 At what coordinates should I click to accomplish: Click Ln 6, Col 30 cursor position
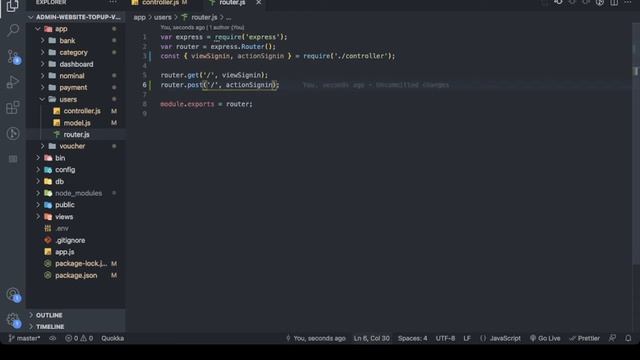pyautogui.click(x=371, y=338)
